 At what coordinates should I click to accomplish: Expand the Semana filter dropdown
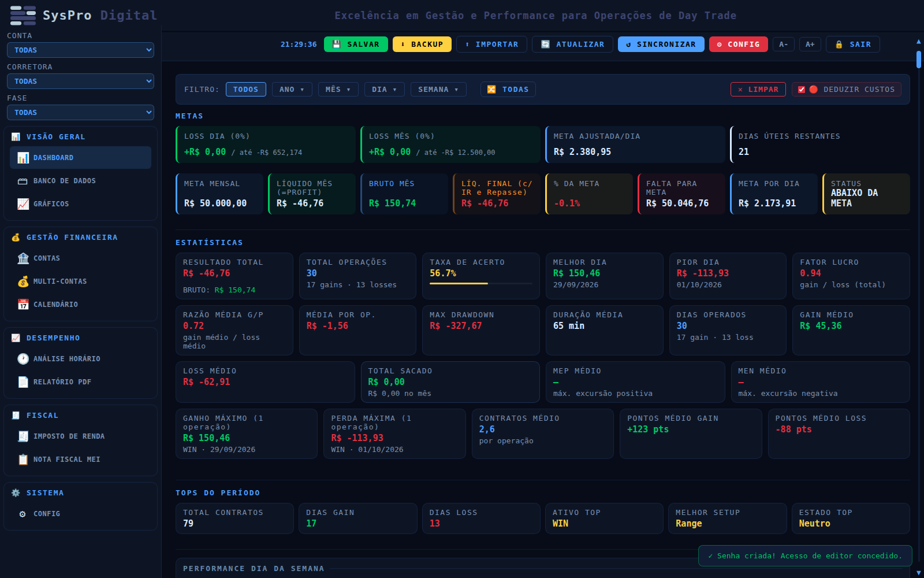438,90
